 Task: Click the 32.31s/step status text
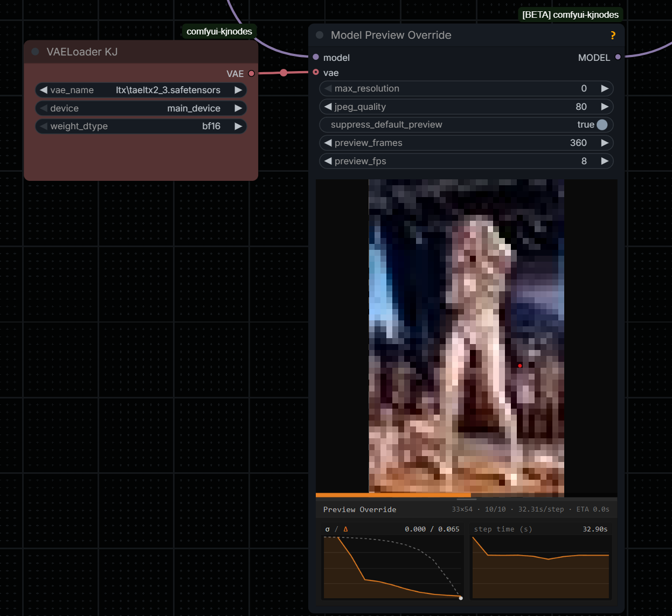(x=541, y=509)
